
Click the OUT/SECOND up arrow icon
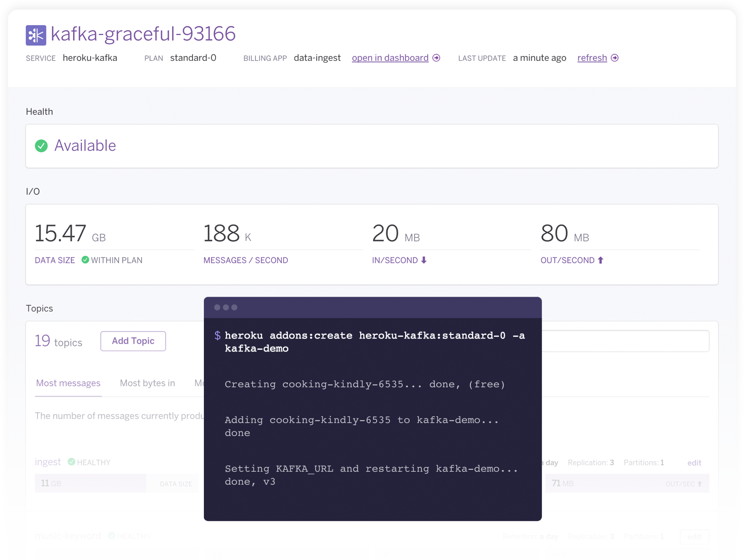[x=601, y=260]
